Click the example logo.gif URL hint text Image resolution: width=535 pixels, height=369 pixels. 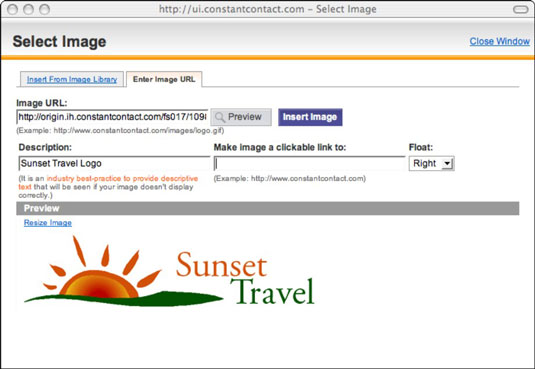(120, 130)
